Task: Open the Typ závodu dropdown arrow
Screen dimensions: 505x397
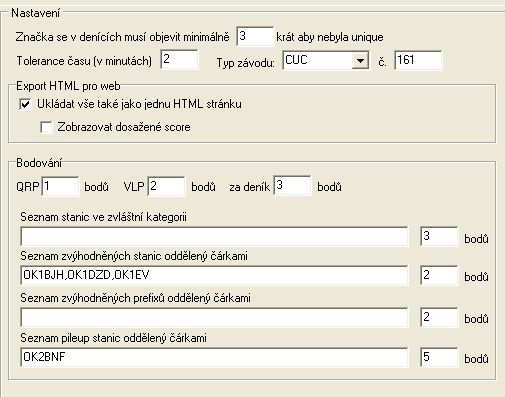Action: (360, 61)
